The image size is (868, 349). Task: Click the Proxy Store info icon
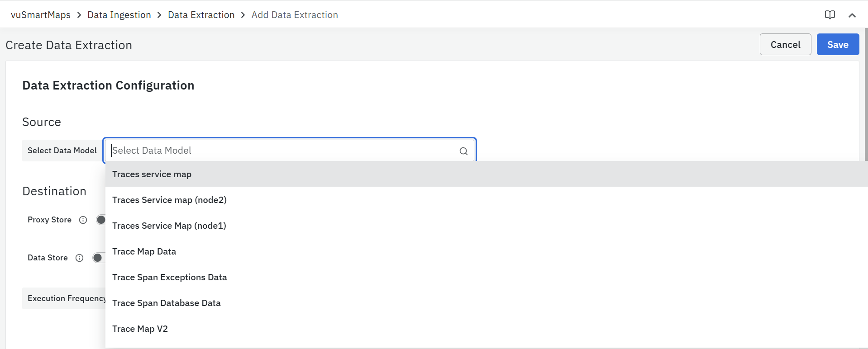(x=83, y=220)
